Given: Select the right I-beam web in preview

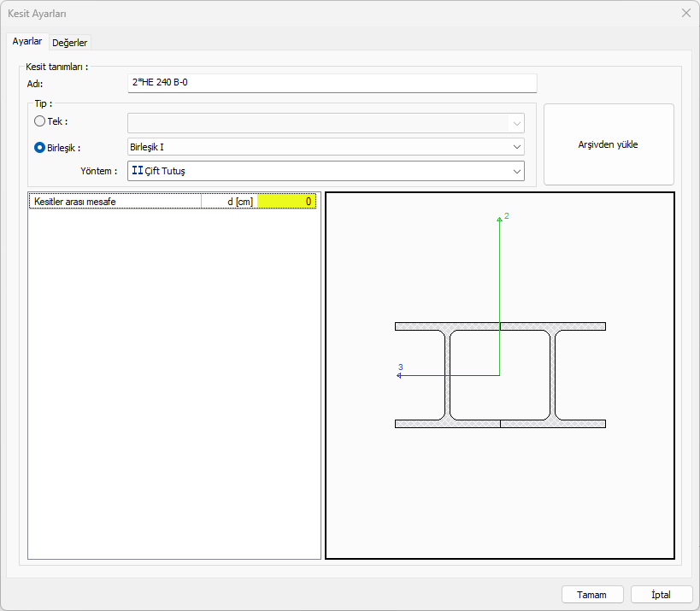Looking at the screenshot, I should [553, 375].
